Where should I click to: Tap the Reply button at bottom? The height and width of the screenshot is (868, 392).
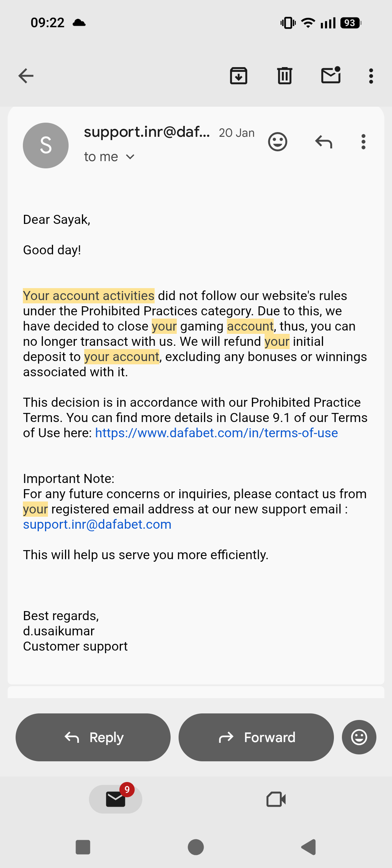point(93,737)
